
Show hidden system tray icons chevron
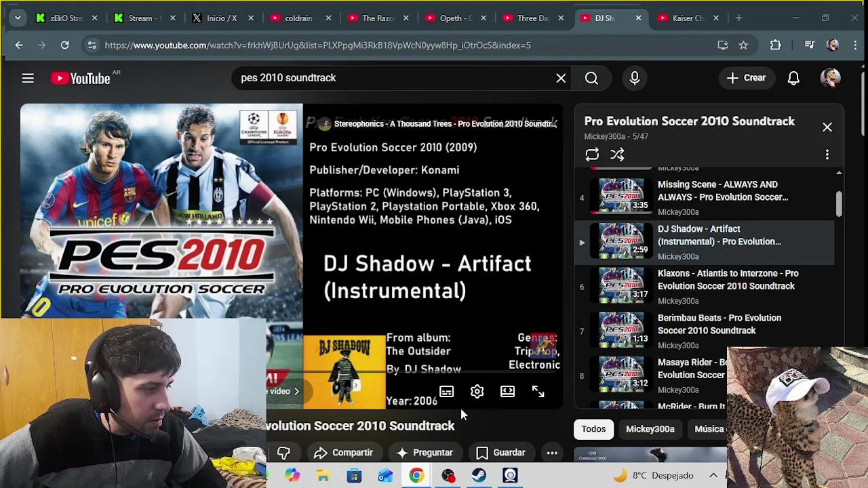click(x=713, y=476)
